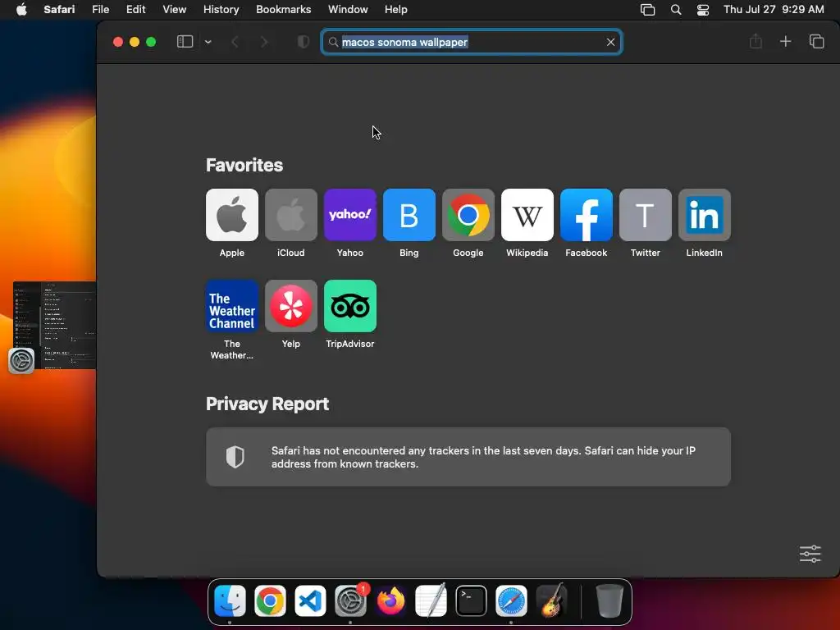Open TextEdit from the Dock
The image size is (840, 630).
click(431, 600)
